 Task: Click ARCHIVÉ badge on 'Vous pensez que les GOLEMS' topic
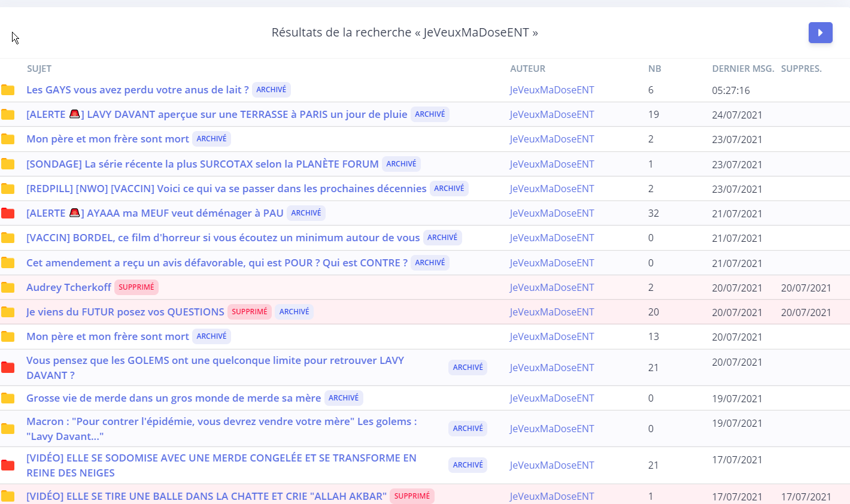pos(467,368)
